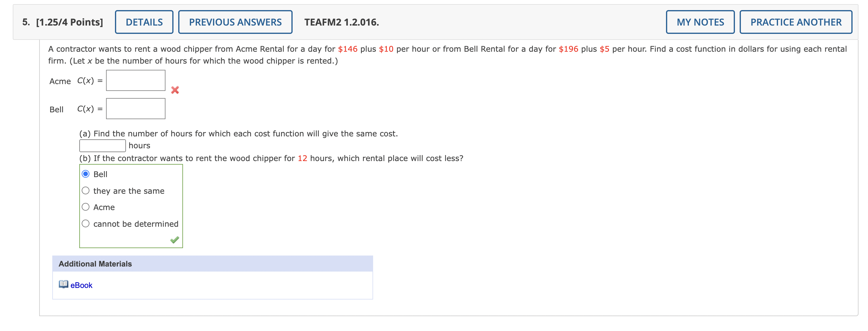
Task: Click the red $146 value
Action: point(347,49)
